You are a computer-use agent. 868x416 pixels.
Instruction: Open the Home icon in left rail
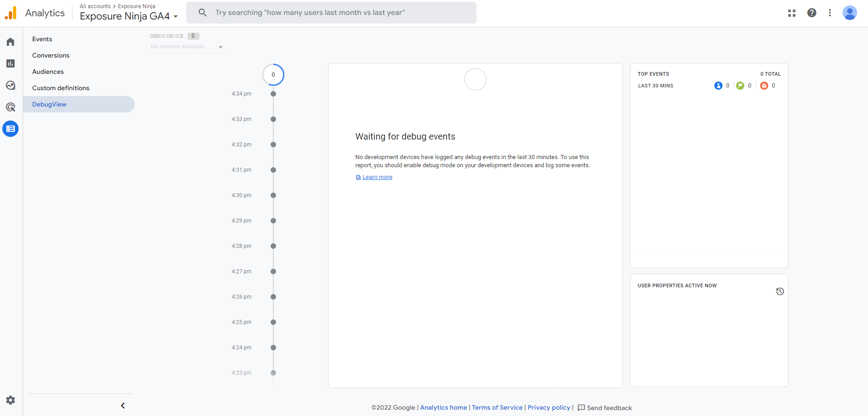click(x=10, y=42)
